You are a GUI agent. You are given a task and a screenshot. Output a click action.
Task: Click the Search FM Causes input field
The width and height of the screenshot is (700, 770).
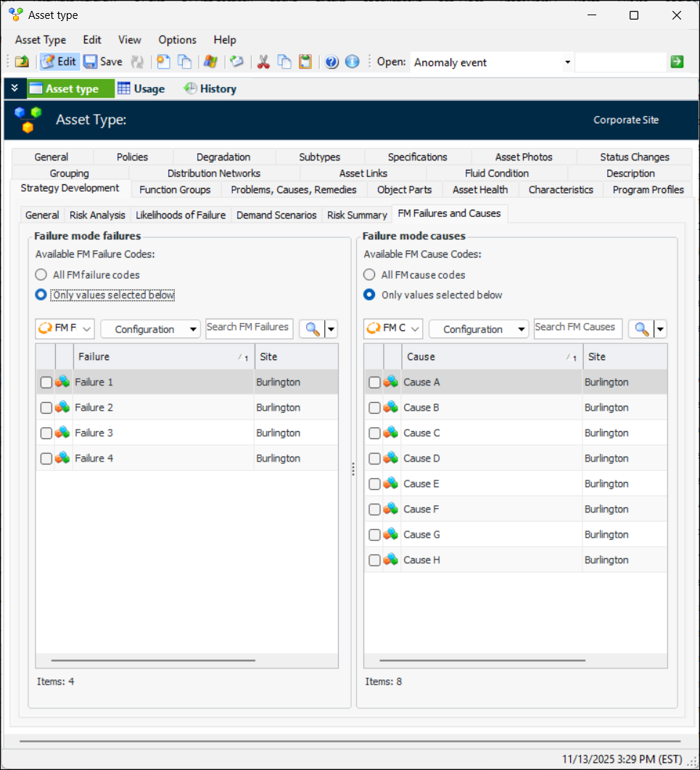click(x=577, y=328)
